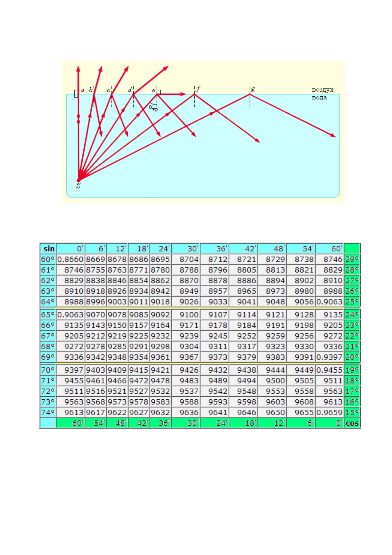392x555 pixels.
Task: Click the value 9171 in the 66° row
Action: coord(186,325)
